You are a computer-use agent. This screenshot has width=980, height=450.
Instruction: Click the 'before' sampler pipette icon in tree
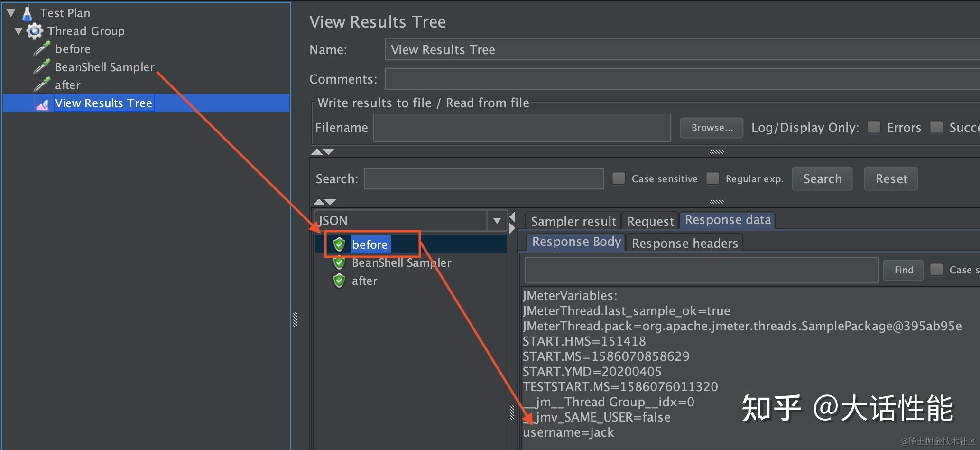42,49
